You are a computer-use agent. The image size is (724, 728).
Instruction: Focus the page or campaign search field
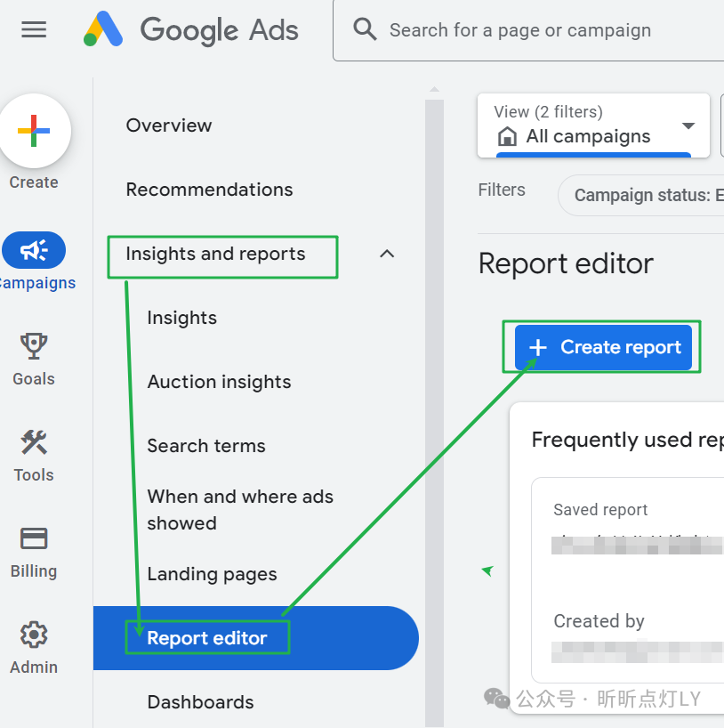click(529, 30)
